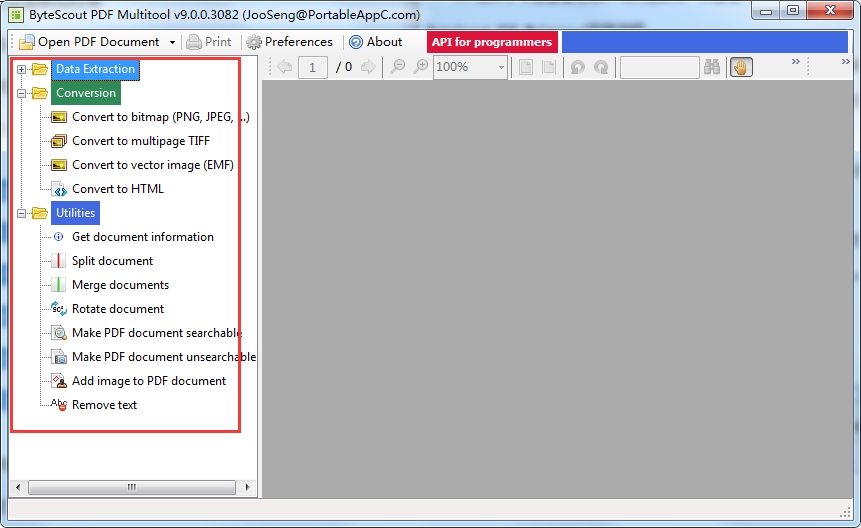
Task: Expand the Data Extraction tree node
Action: click(x=21, y=69)
